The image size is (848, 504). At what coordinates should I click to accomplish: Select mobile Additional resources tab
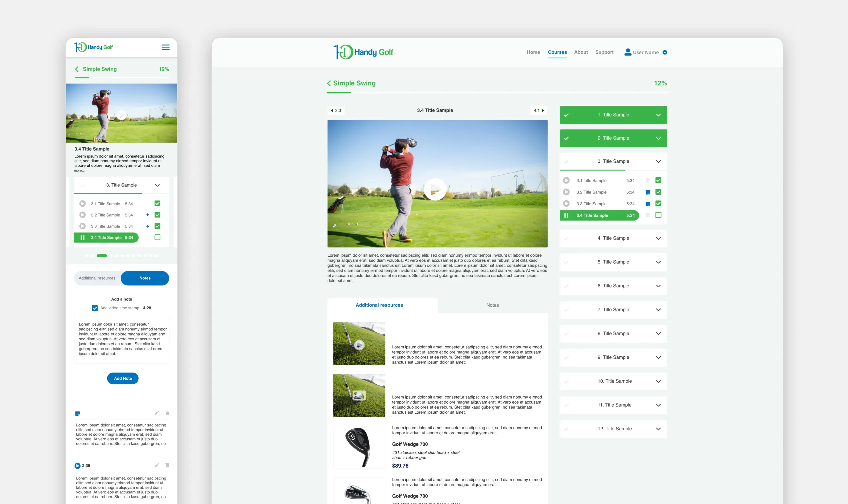click(x=97, y=278)
